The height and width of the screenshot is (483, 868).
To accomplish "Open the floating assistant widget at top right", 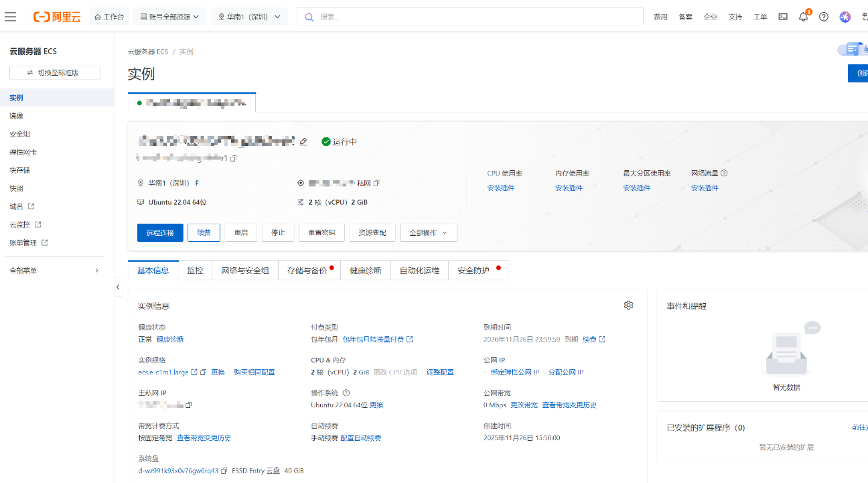I will click(x=853, y=50).
